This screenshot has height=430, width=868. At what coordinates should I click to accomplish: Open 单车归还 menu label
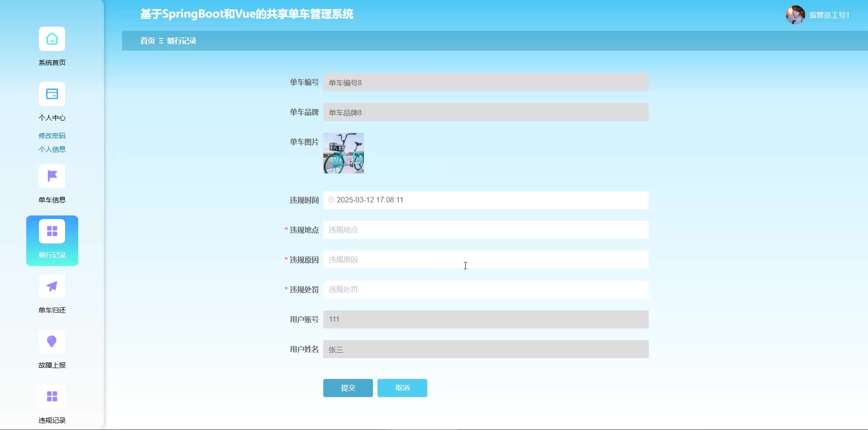pos(52,310)
